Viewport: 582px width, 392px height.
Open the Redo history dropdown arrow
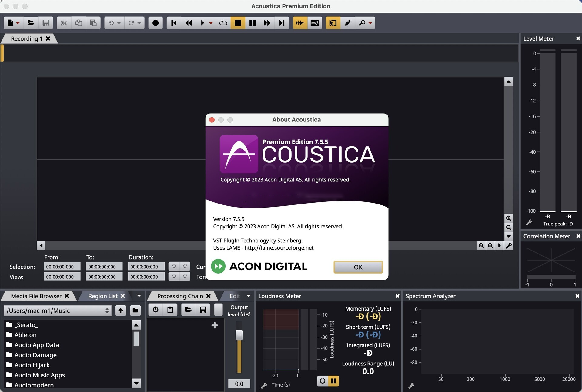pos(139,23)
